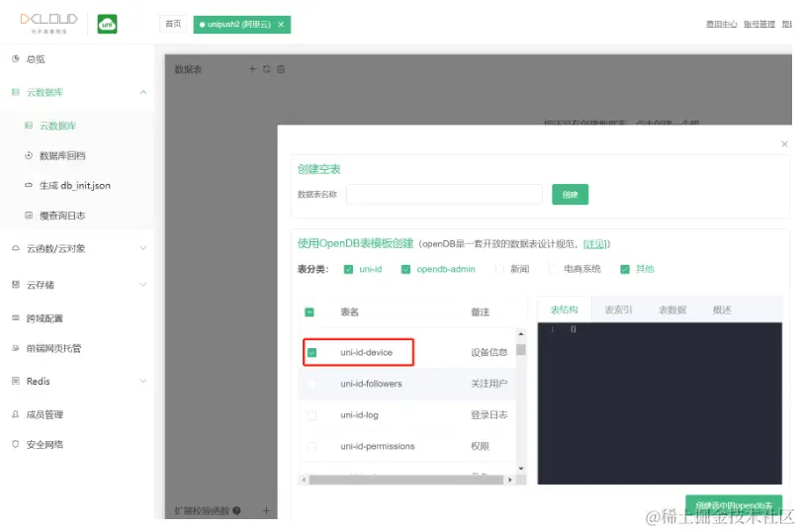The height and width of the screenshot is (532, 801).
Task: Click 设备信息 remark cell
Action: (489, 353)
